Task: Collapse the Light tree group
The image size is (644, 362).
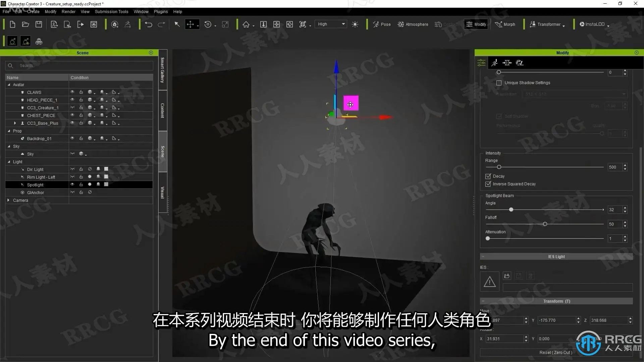Action: (9, 162)
